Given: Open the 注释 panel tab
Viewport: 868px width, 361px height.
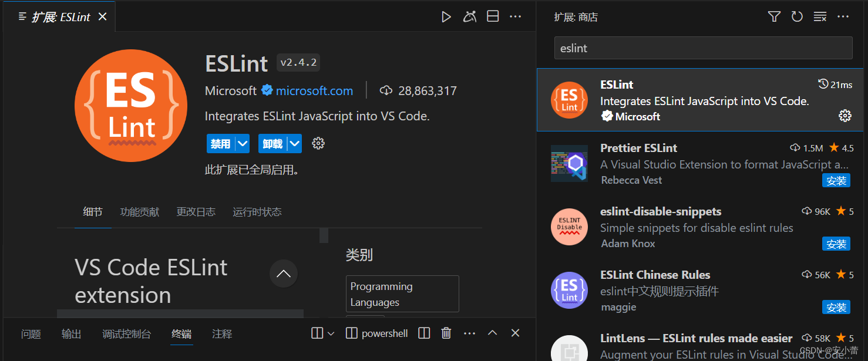Looking at the screenshot, I should [x=222, y=334].
